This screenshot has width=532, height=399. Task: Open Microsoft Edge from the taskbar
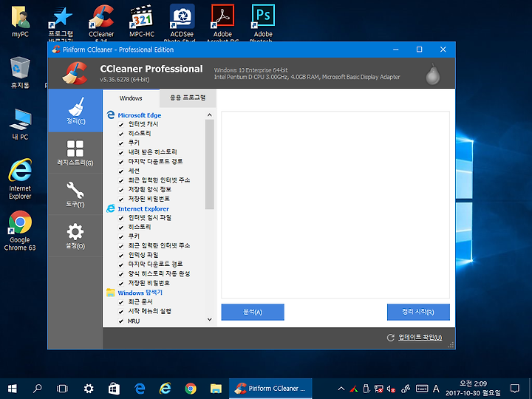[x=140, y=389]
